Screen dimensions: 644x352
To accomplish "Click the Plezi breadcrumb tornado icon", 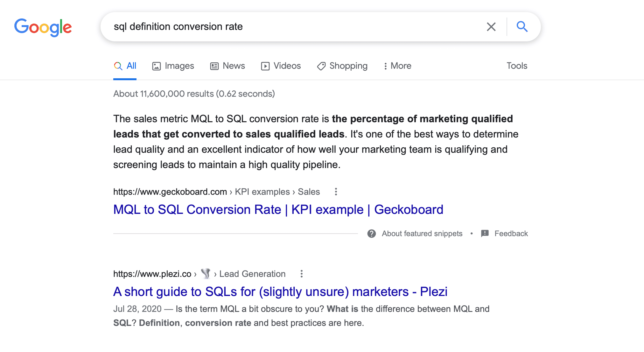I will pos(206,273).
